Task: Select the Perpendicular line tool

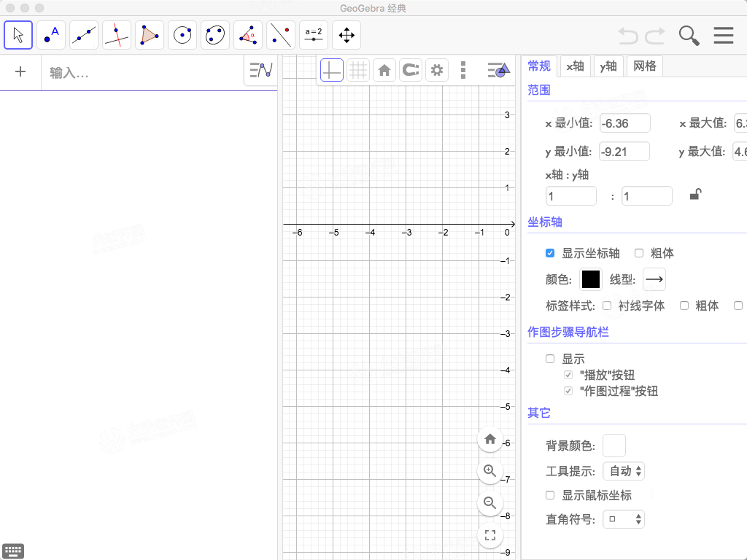Action: [x=117, y=35]
